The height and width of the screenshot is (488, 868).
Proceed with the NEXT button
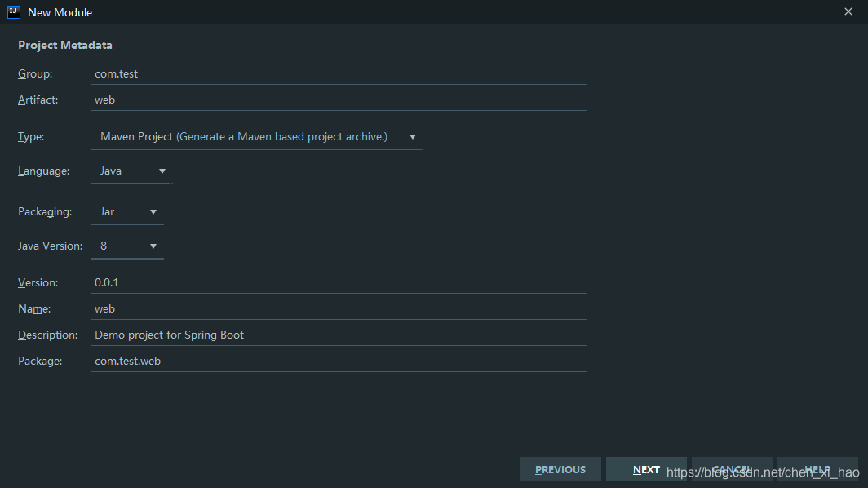pos(646,470)
